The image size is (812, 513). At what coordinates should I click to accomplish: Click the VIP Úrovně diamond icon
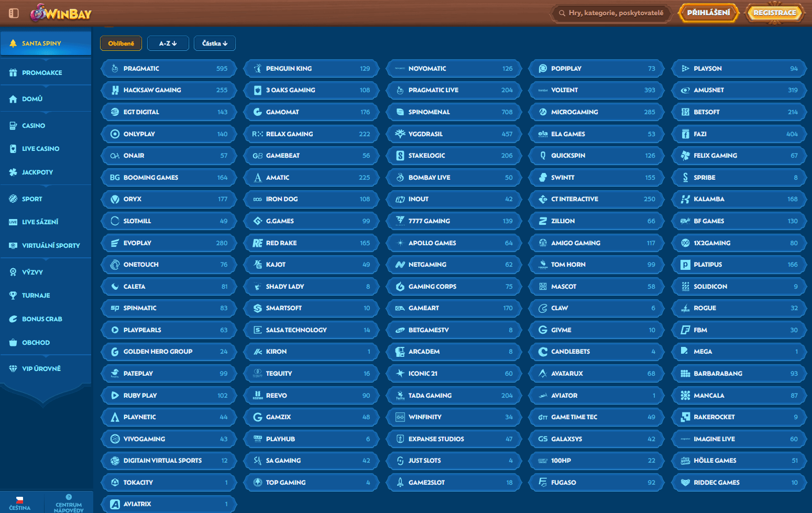tap(13, 369)
